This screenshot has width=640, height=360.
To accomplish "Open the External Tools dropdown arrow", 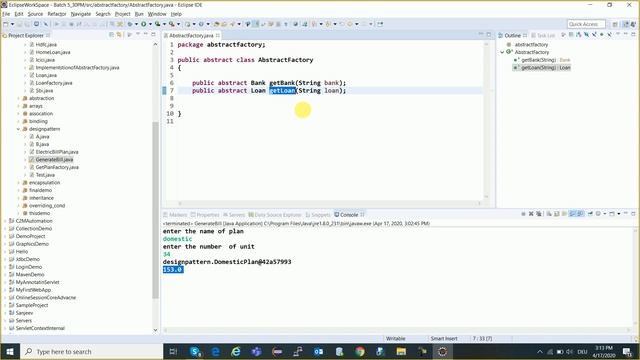I will [x=178, y=24].
